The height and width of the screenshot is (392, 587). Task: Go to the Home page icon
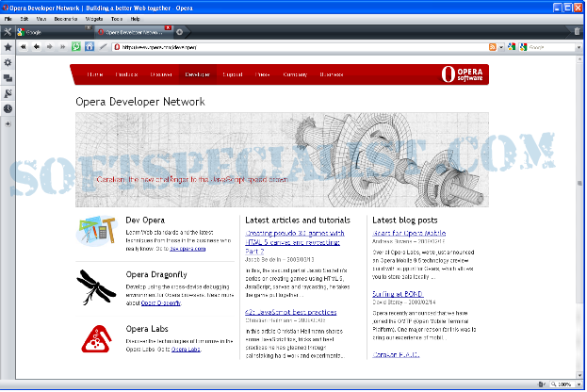click(89, 46)
